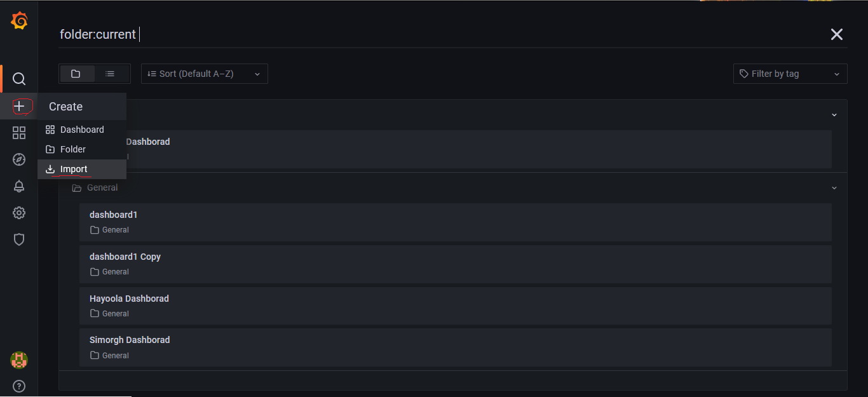Open the Dashboards grid icon

[19, 133]
